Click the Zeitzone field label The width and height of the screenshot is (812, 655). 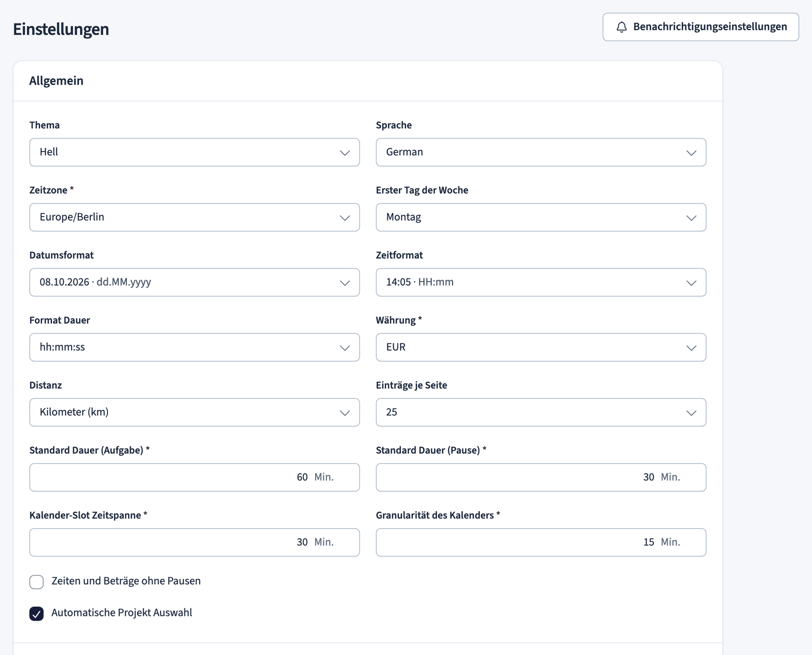(x=52, y=190)
